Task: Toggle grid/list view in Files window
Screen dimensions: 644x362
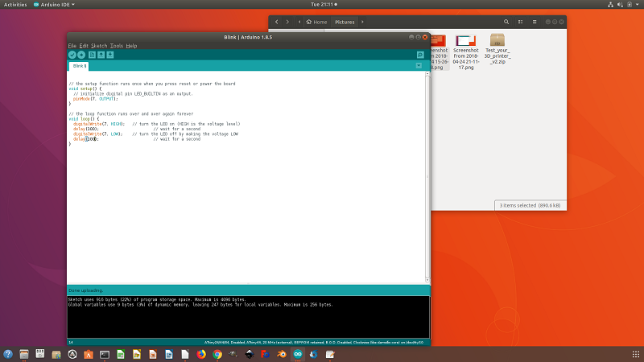Action: click(x=520, y=23)
